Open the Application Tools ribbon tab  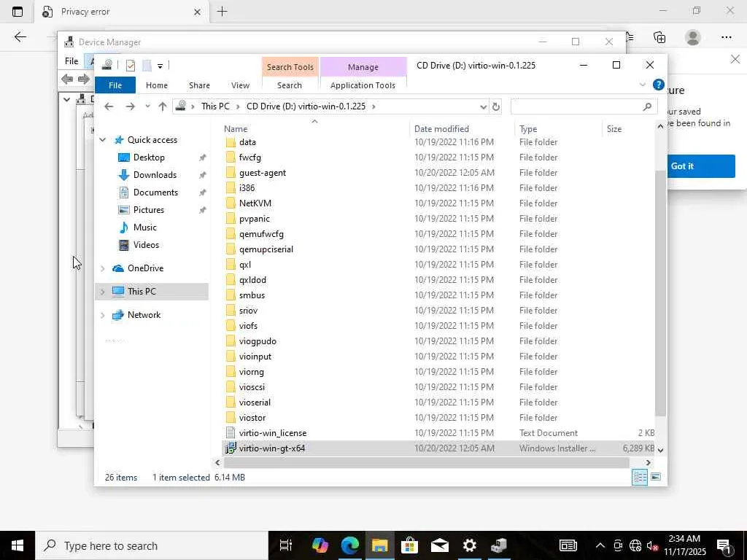click(363, 85)
